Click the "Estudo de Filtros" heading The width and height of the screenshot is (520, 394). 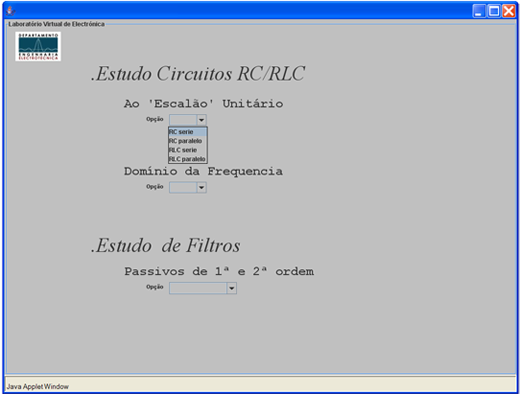(166, 246)
